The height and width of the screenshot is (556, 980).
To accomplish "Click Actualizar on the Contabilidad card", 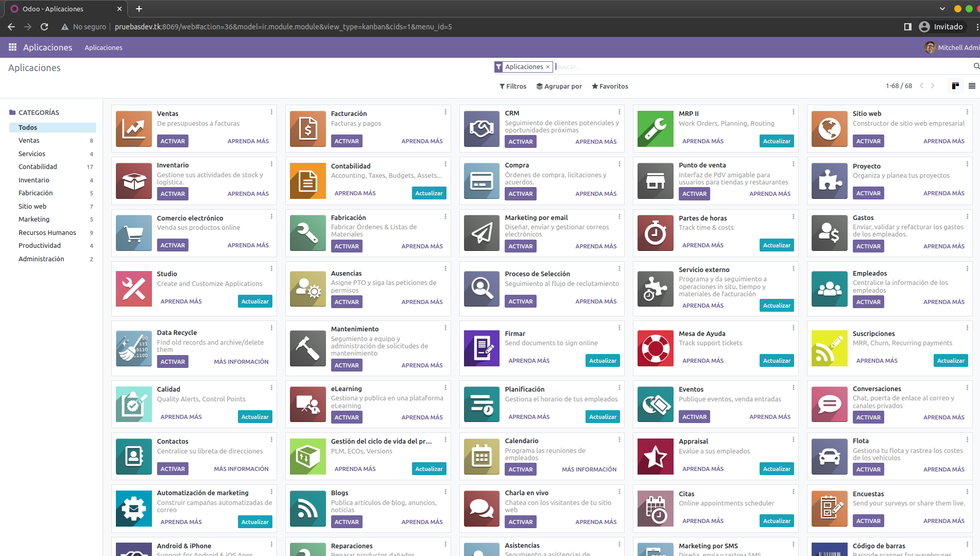I will click(x=429, y=193).
